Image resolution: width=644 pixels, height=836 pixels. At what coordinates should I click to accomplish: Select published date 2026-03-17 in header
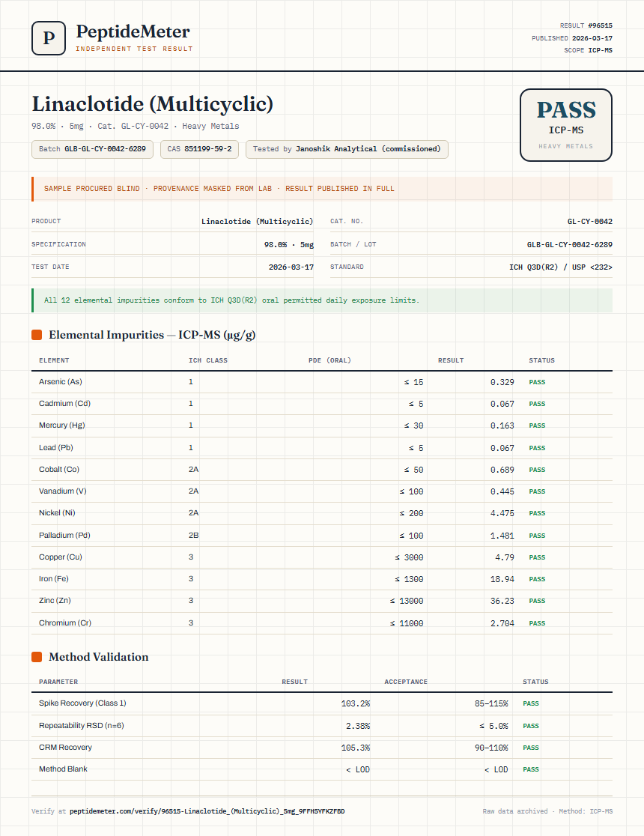coord(592,38)
